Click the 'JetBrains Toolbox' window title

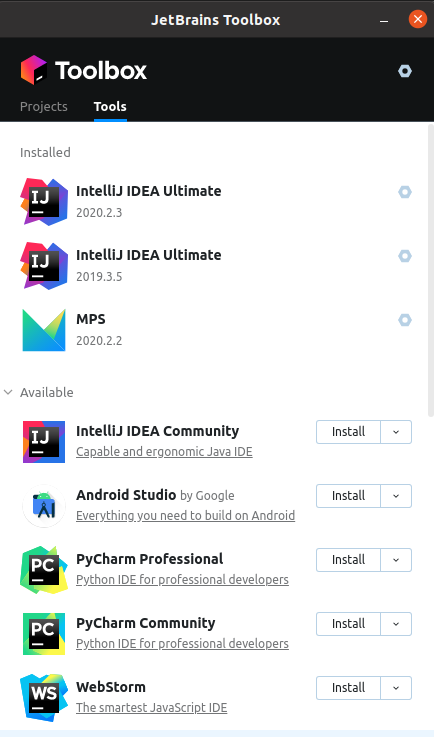215,20
